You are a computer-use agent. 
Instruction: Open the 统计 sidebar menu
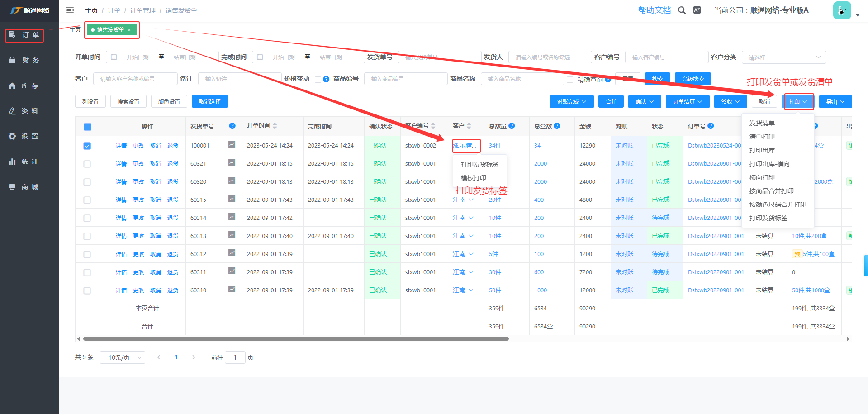[24, 162]
